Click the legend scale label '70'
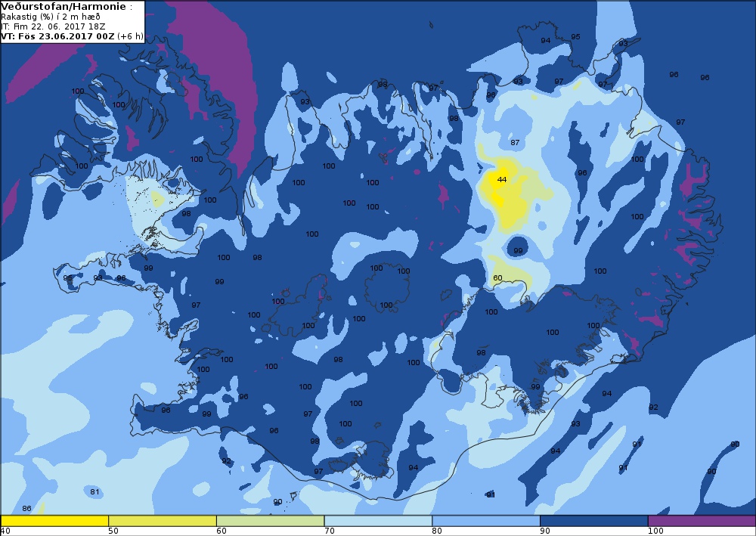The height and width of the screenshot is (536, 756). (330, 531)
